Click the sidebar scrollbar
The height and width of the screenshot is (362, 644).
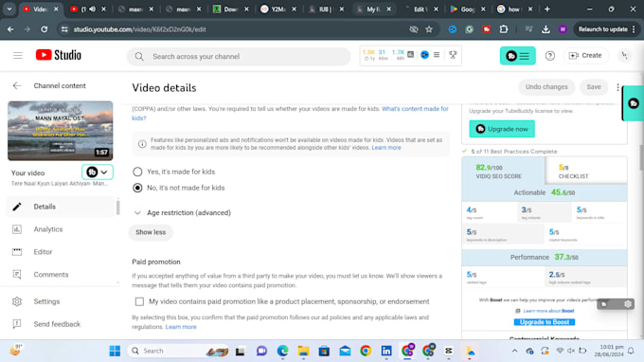point(118,207)
